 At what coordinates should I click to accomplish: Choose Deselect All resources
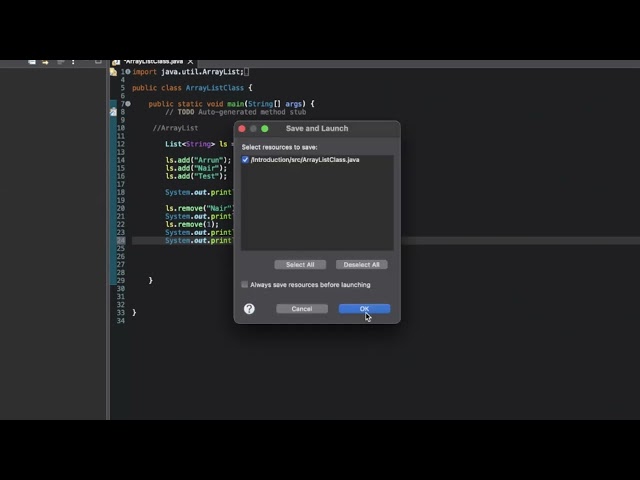361,264
